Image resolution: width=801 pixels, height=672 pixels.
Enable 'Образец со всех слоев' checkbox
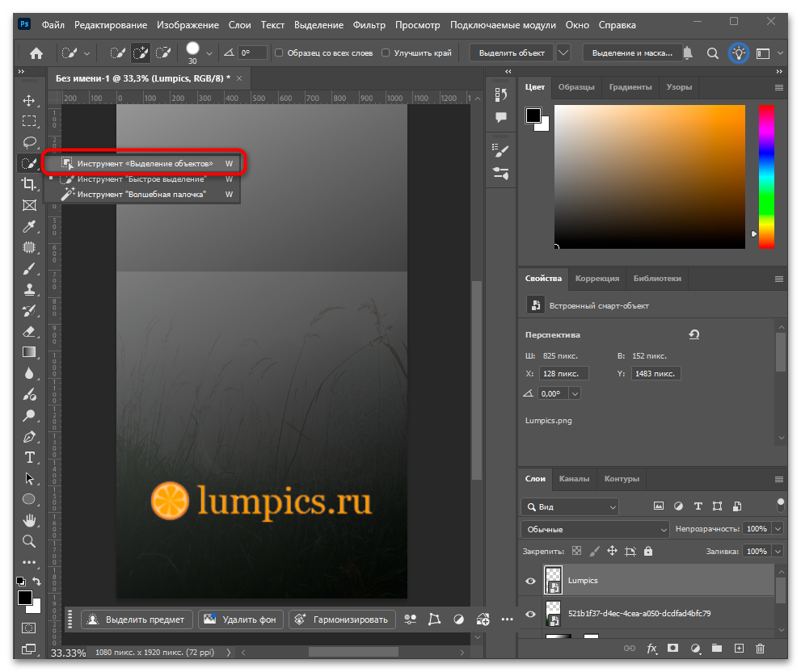click(279, 52)
